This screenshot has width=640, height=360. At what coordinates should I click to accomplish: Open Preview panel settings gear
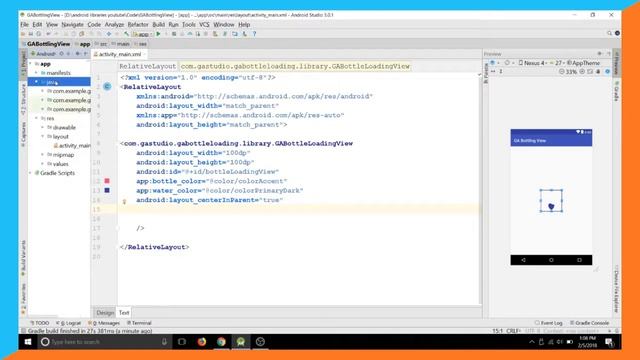coord(600,53)
